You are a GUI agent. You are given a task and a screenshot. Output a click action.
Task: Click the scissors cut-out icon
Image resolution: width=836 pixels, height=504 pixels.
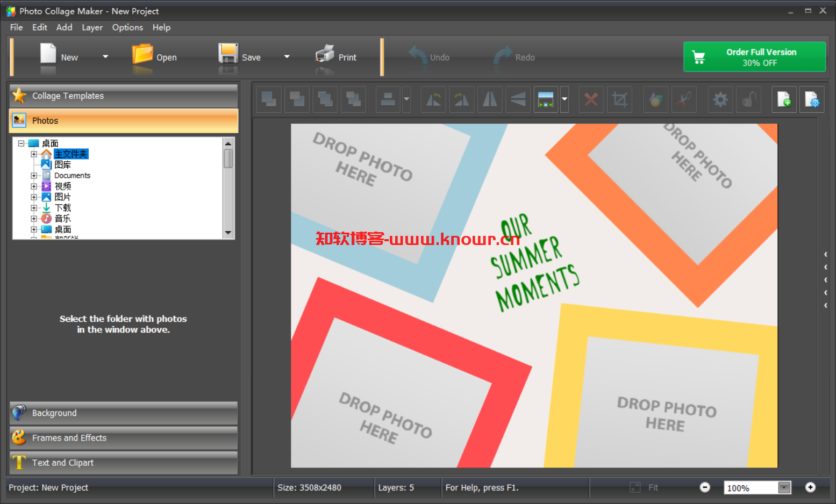(x=684, y=99)
